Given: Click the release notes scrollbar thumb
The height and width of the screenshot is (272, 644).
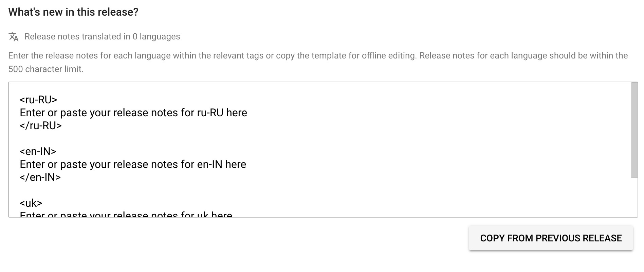Looking at the screenshot, I should pyautogui.click(x=634, y=130).
